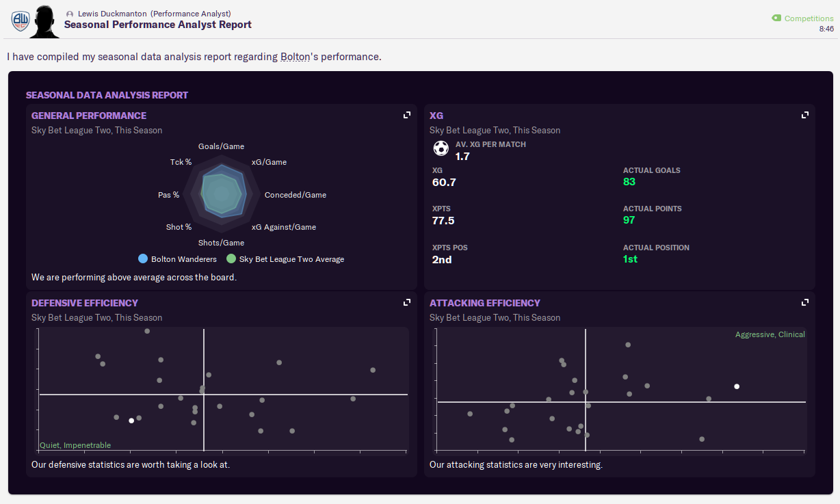This screenshot has width=840, height=504.
Task: Toggle the blue Bolton Wanderers legend dot
Action: click(x=143, y=259)
